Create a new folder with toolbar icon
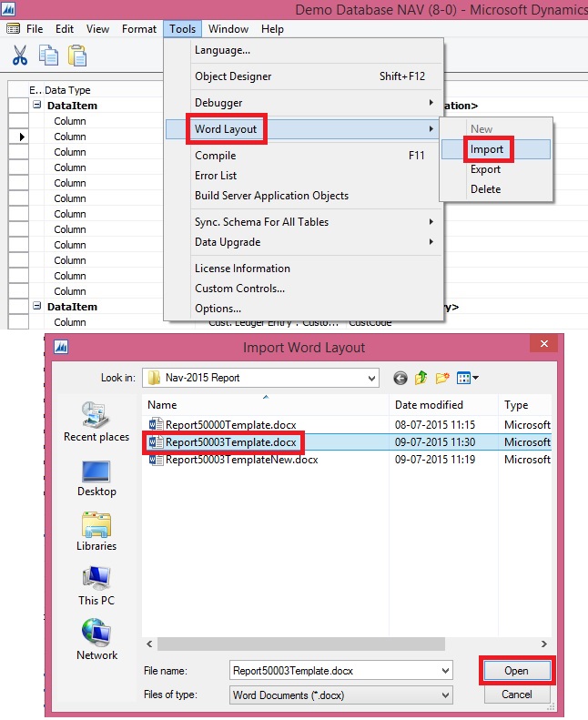588x720 pixels. click(x=444, y=378)
